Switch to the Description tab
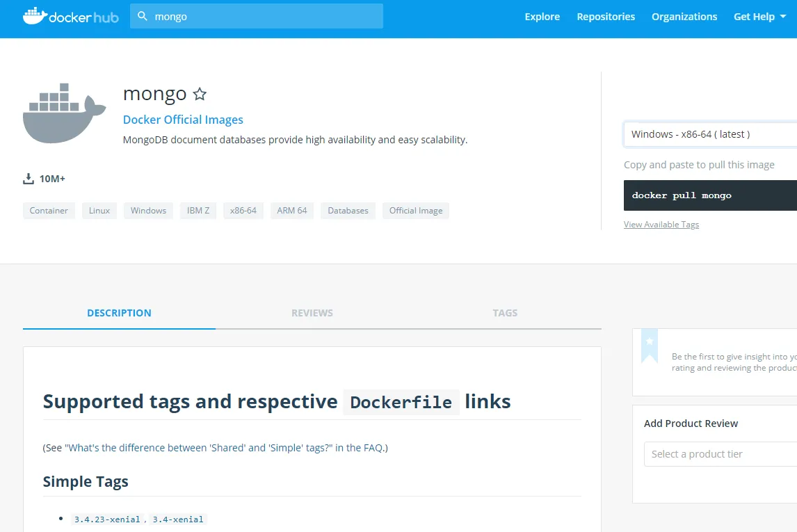The width and height of the screenshot is (797, 532). [119, 313]
